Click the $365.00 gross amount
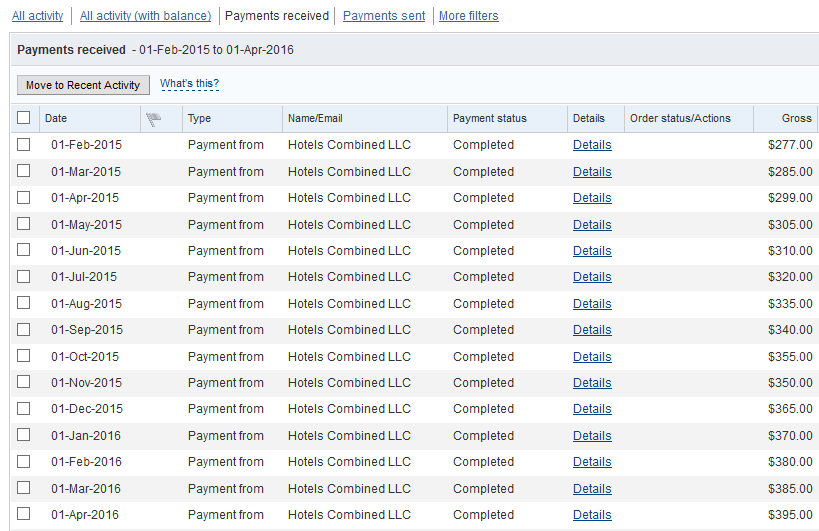The image size is (819, 531). coord(790,409)
